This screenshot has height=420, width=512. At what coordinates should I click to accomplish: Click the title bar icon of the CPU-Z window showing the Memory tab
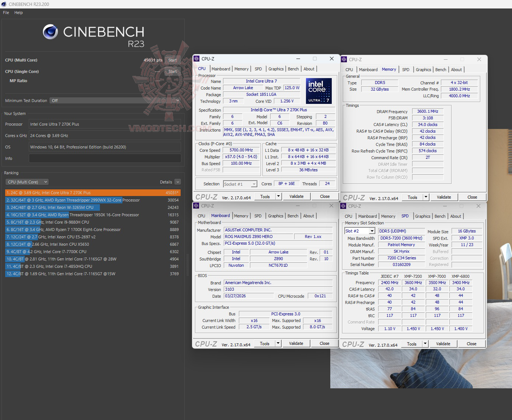(344, 59)
